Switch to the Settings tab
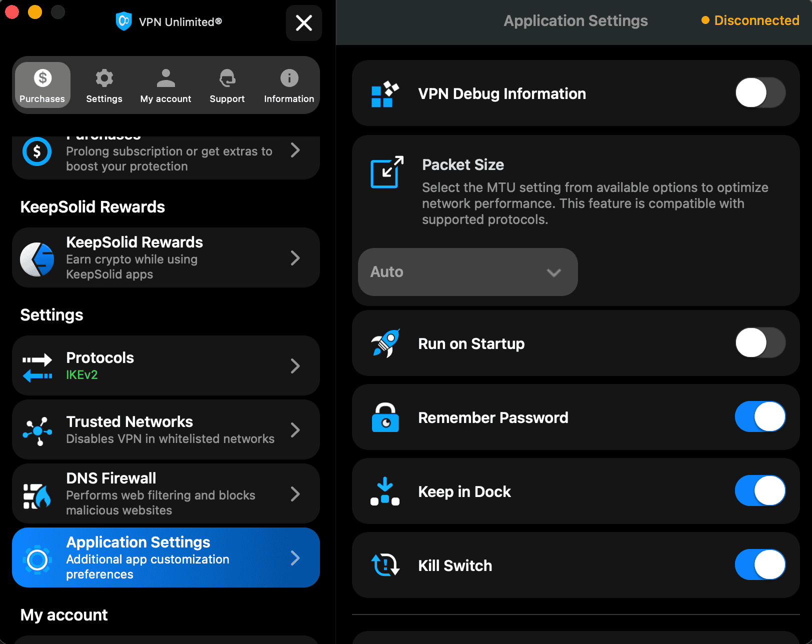Viewport: 812px width, 644px height. pos(104,85)
